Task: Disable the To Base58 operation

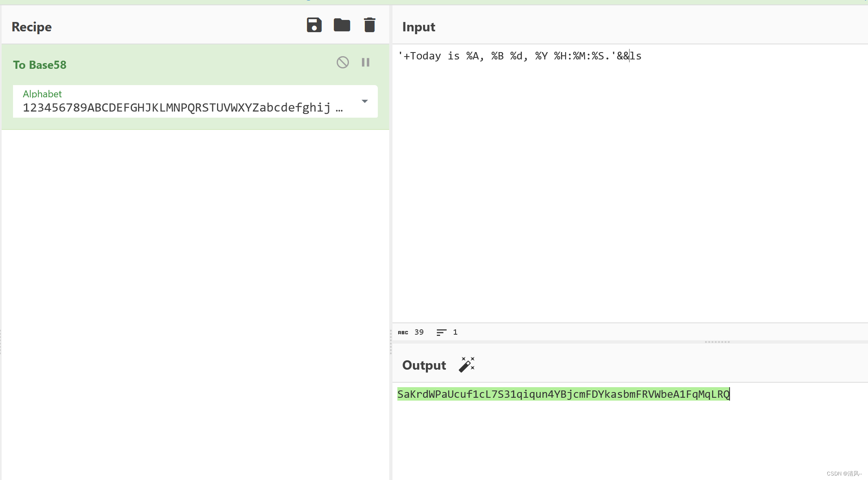Action: tap(343, 62)
